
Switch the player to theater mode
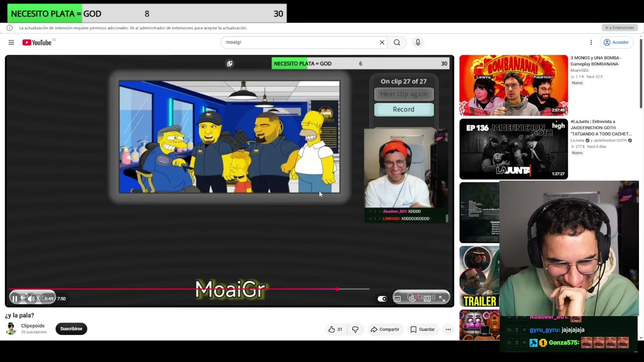pos(427,299)
